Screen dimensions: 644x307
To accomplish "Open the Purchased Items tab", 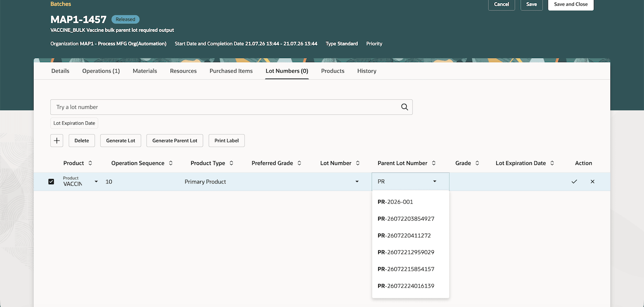I will pos(231,71).
